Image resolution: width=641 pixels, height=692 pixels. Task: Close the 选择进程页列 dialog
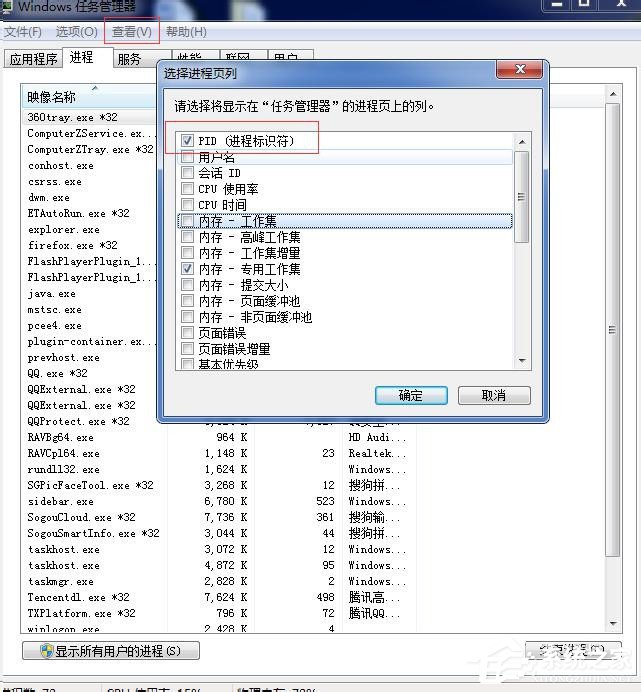coord(520,69)
